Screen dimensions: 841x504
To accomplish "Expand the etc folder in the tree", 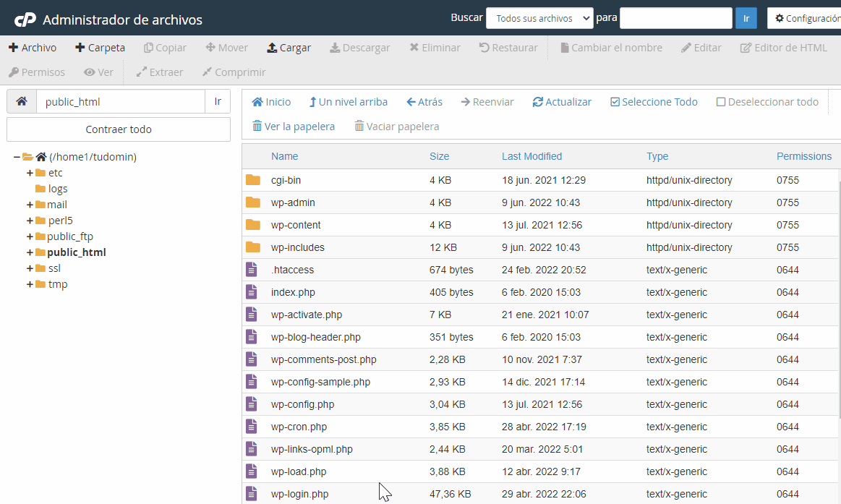I will [x=30, y=174].
